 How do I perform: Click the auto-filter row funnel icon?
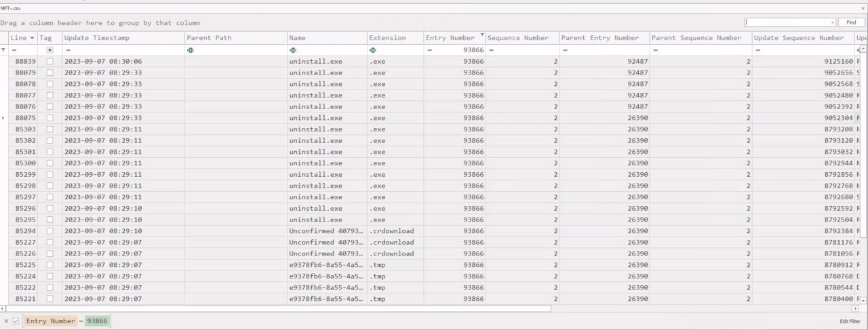coord(4,50)
